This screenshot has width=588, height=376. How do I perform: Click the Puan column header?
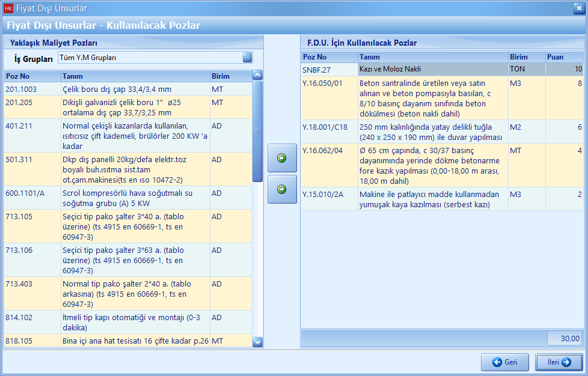tap(564, 57)
